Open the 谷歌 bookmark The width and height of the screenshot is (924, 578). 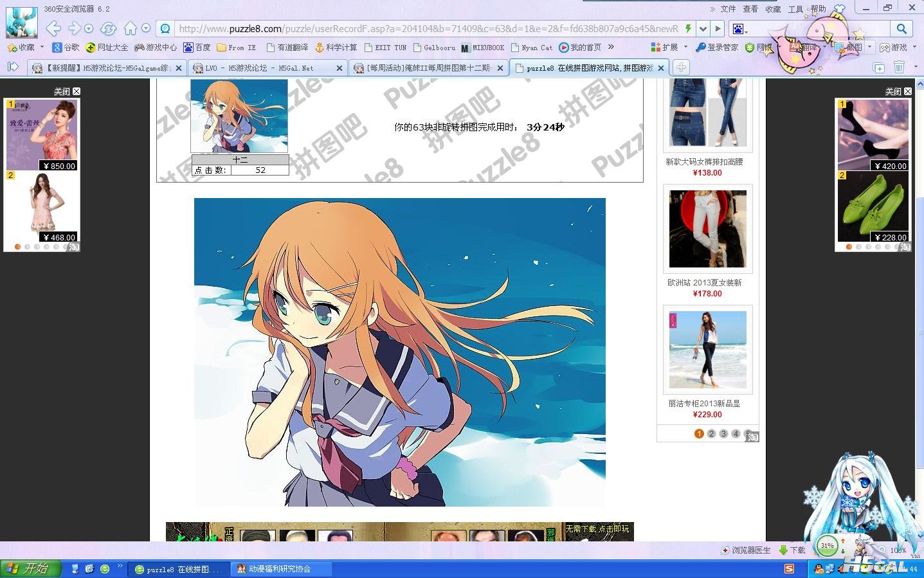coord(66,48)
